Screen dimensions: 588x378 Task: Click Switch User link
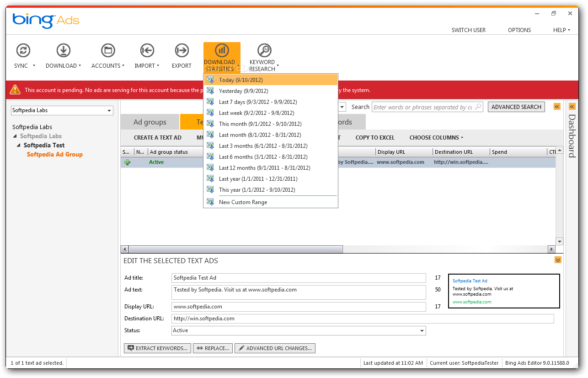[x=469, y=30]
